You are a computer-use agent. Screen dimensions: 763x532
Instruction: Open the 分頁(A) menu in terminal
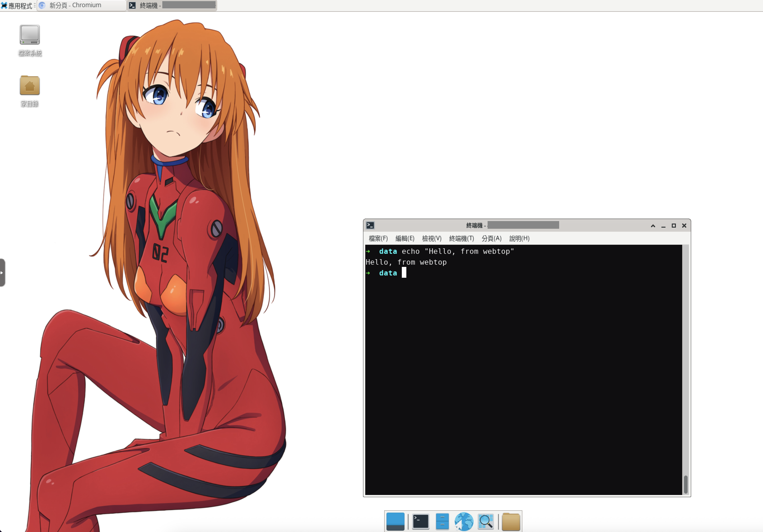(x=491, y=238)
